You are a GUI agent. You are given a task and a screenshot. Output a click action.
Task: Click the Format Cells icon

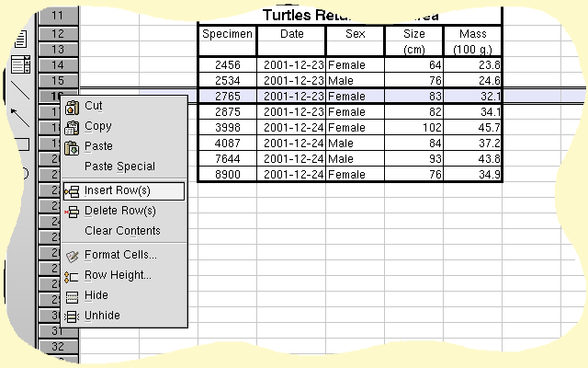coord(72,257)
